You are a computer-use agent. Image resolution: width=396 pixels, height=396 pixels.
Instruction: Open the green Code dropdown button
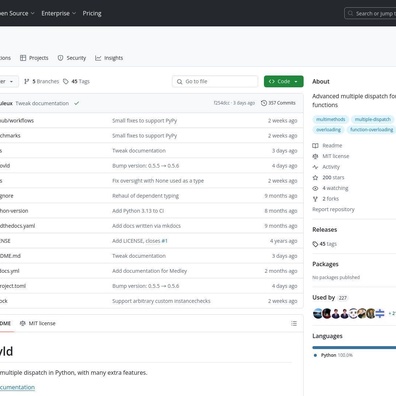pyautogui.click(x=284, y=81)
